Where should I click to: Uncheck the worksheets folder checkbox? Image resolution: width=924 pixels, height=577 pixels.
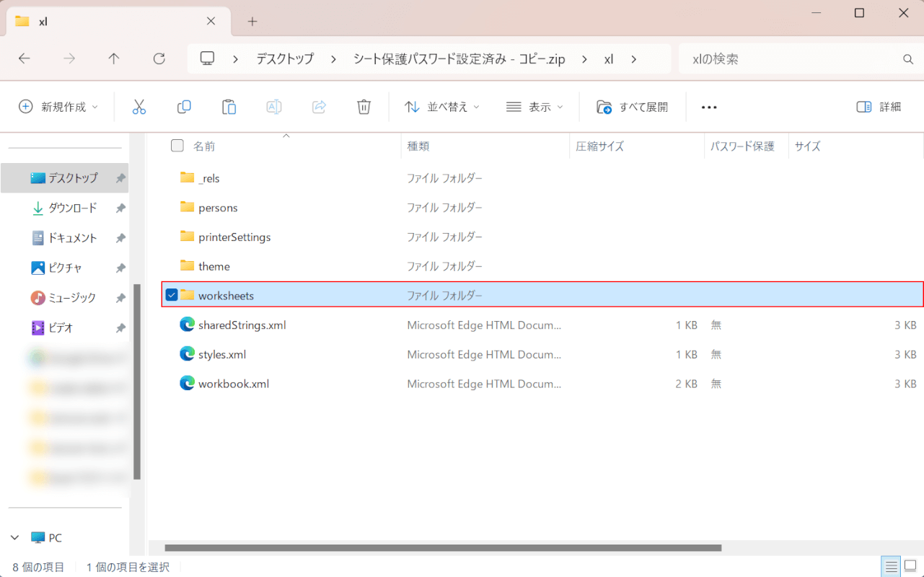pyautogui.click(x=172, y=295)
